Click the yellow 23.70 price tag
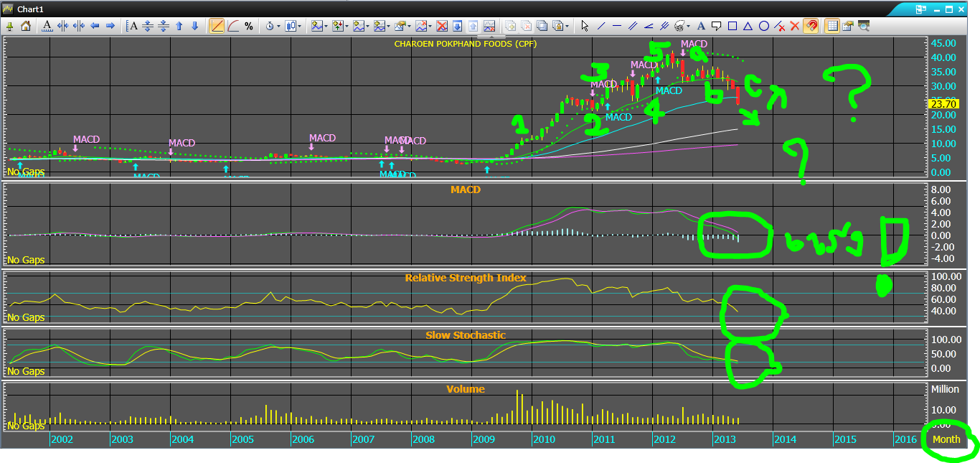The image size is (980, 463). pyautogui.click(x=943, y=104)
